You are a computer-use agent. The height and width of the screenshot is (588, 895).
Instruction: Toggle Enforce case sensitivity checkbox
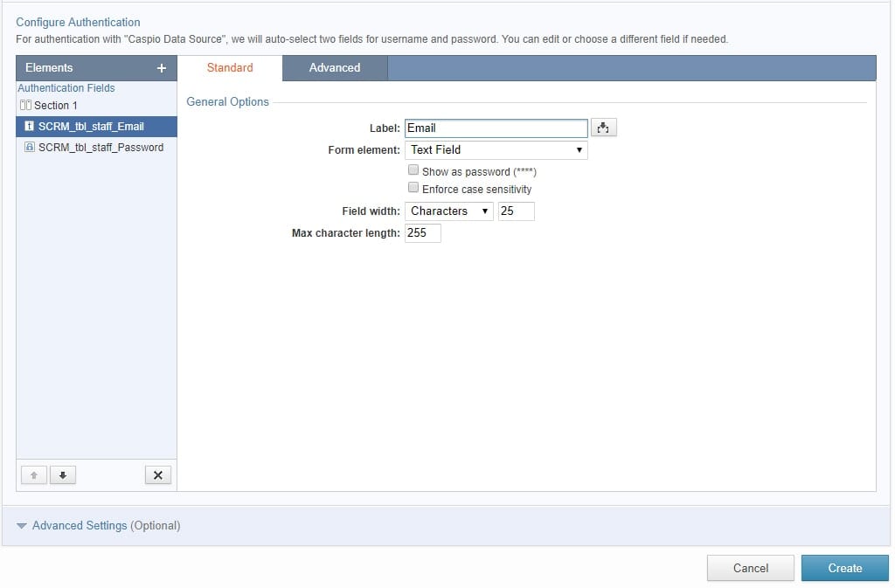tap(413, 188)
